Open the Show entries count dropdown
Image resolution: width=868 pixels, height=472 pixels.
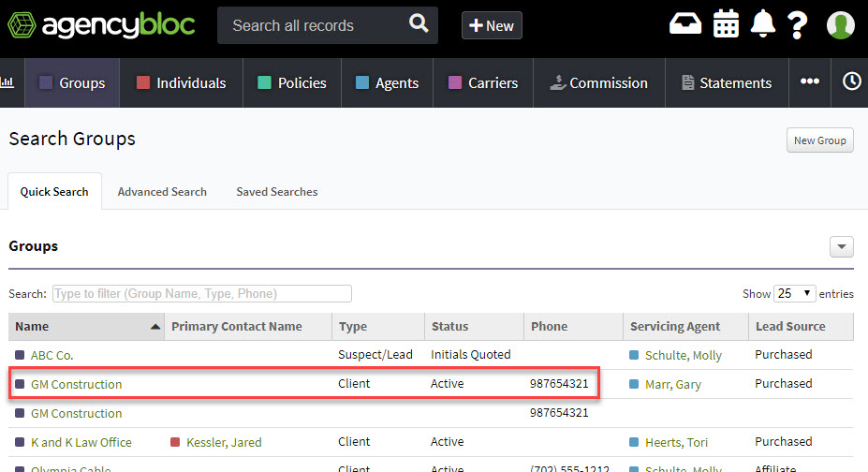tap(794, 293)
